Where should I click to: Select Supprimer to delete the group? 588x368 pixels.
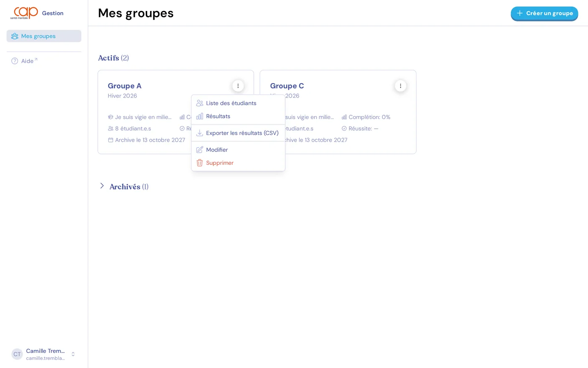pos(238,163)
